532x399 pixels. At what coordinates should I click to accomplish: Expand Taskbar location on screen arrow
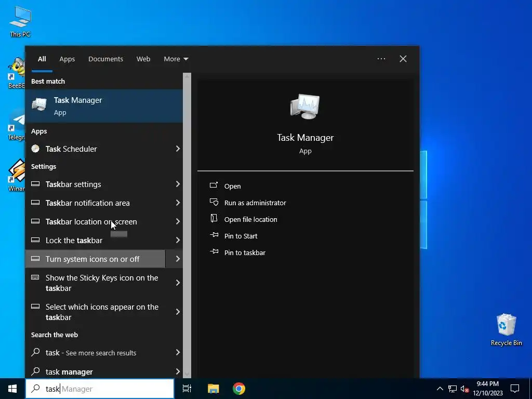tap(178, 221)
